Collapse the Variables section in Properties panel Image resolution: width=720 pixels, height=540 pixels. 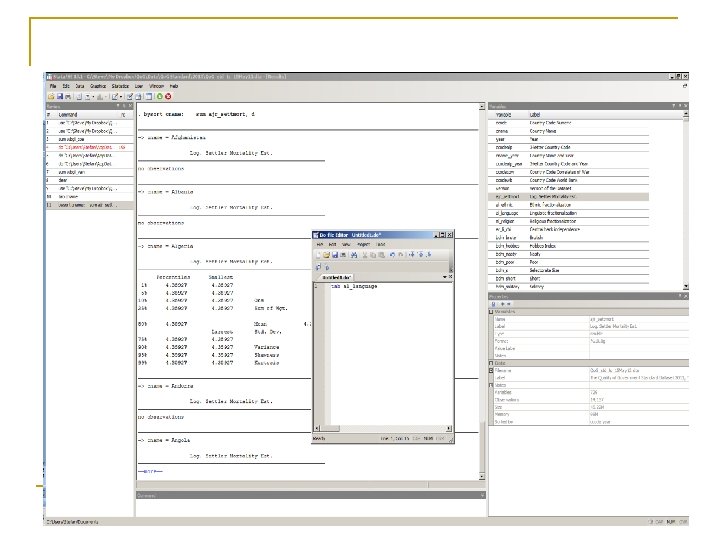tap(491, 314)
